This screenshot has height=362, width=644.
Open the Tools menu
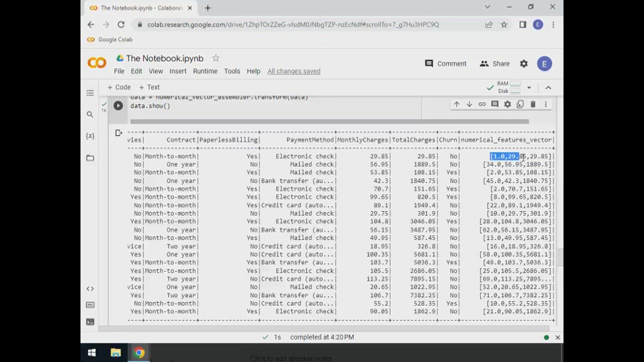pyautogui.click(x=232, y=71)
